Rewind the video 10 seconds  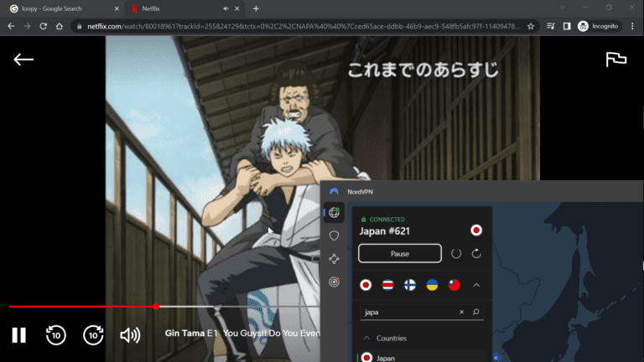[55, 335]
